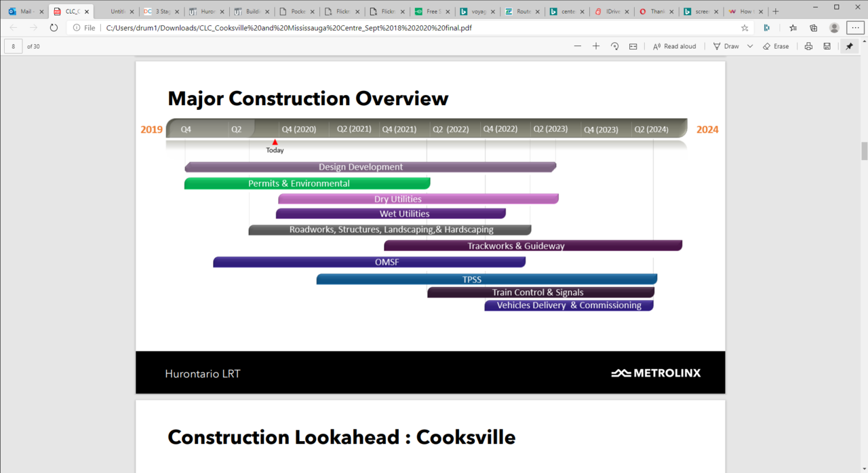The height and width of the screenshot is (473, 868).
Task: Click 'Construction Lookahead : Cooksville' heading
Action: 341,437
